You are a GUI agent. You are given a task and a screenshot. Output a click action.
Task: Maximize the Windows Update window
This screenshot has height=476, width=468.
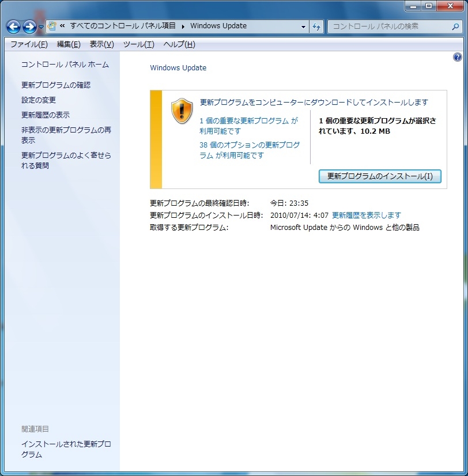click(x=428, y=6)
